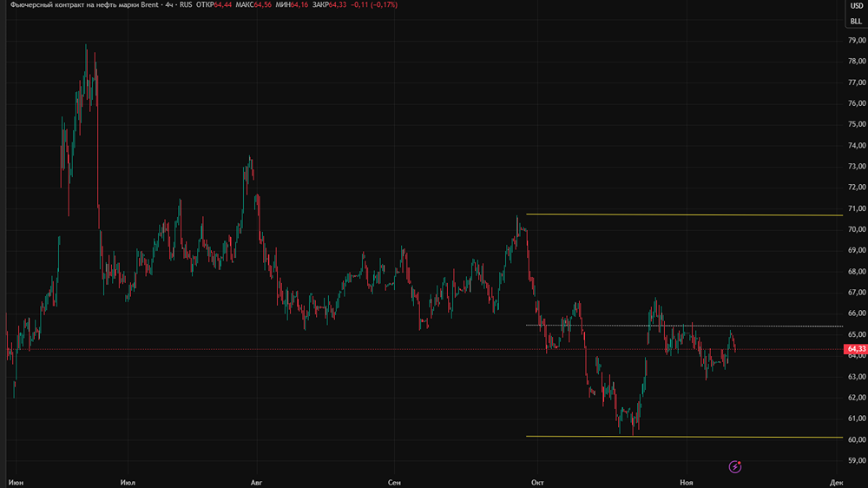Click the purple lightning event icon
The height and width of the screenshot is (488, 868).
click(735, 466)
